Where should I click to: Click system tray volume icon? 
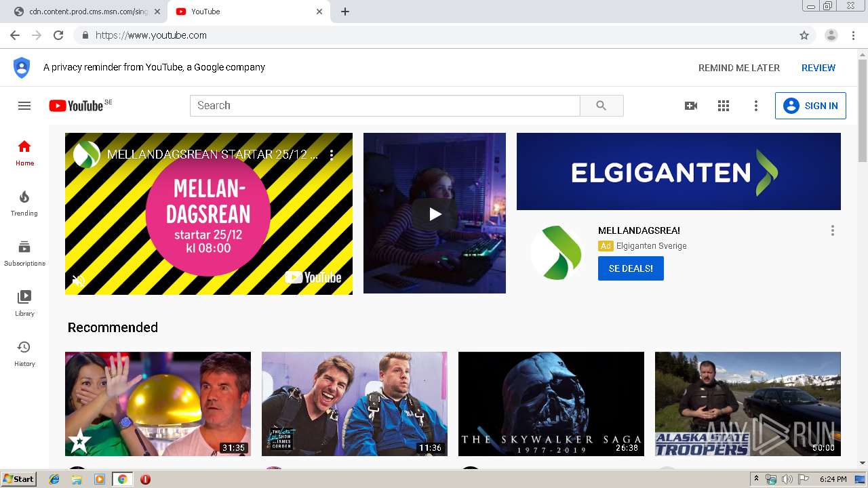click(787, 479)
